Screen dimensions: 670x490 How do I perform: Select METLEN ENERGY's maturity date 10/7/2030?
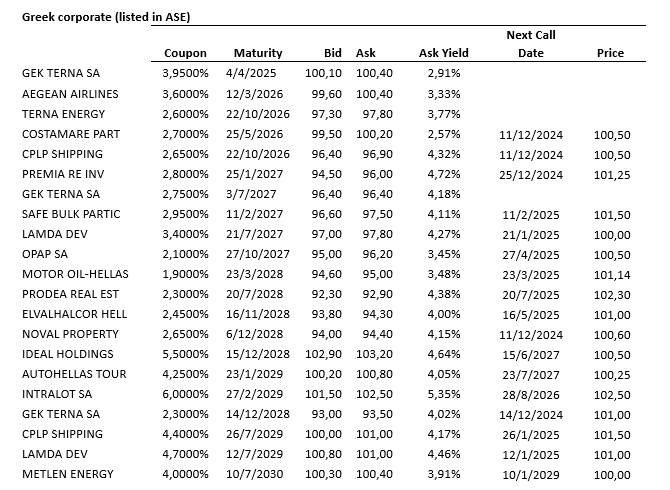pyautogui.click(x=259, y=473)
